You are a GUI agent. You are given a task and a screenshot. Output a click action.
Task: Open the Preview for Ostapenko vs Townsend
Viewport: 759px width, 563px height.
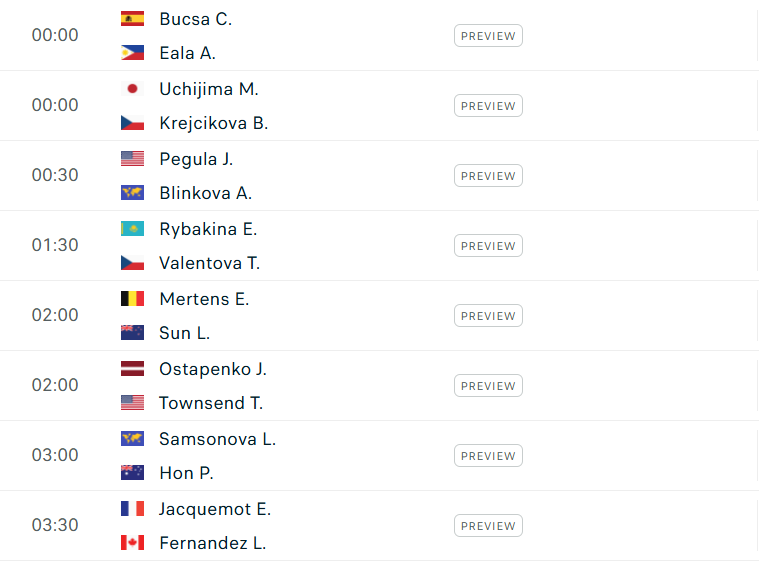point(488,386)
